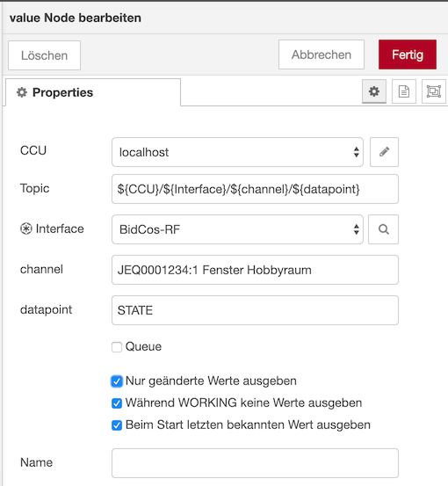The image size is (448, 486).
Task: Select the Properties tab
Action: [x=93, y=92]
